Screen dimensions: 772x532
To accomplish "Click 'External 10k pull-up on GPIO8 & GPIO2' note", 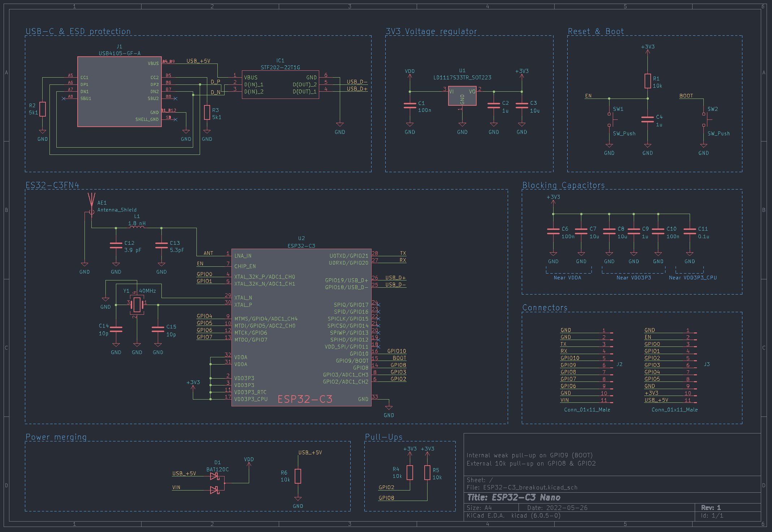I will coord(531,463).
